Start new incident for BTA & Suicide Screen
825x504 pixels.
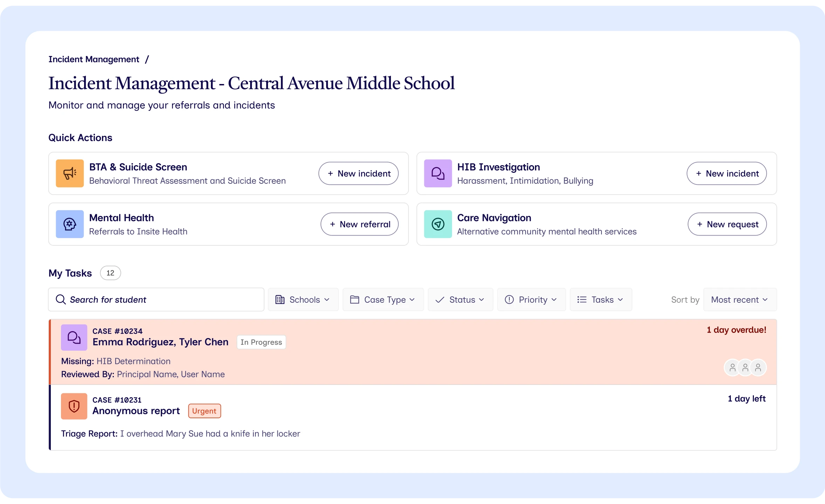click(358, 173)
